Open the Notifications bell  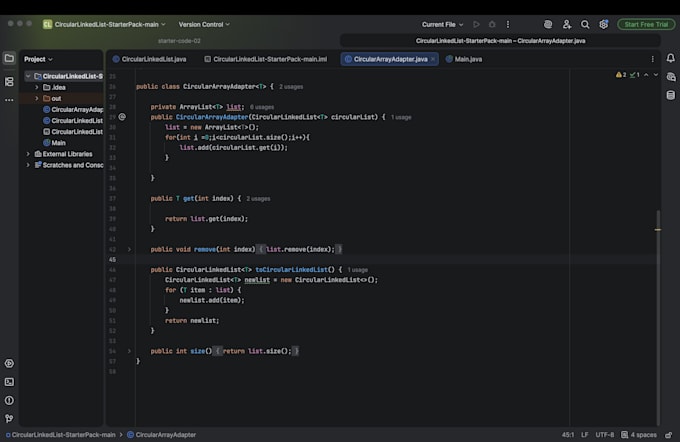(670, 58)
